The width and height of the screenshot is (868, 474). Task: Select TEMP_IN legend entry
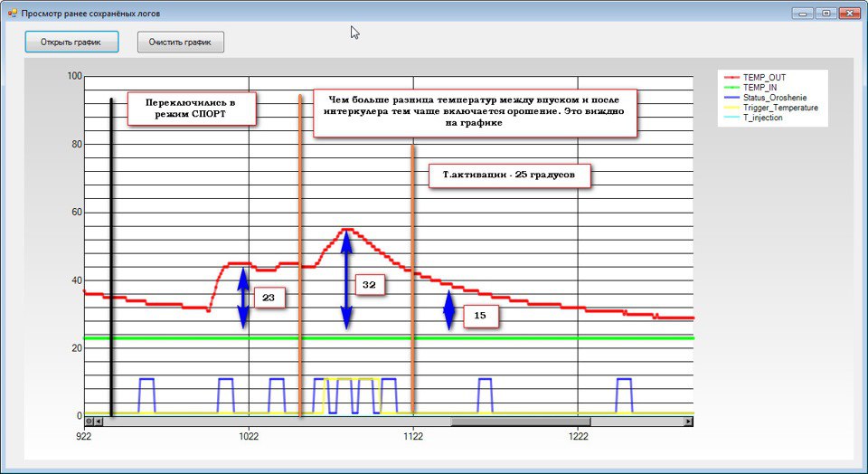point(759,89)
